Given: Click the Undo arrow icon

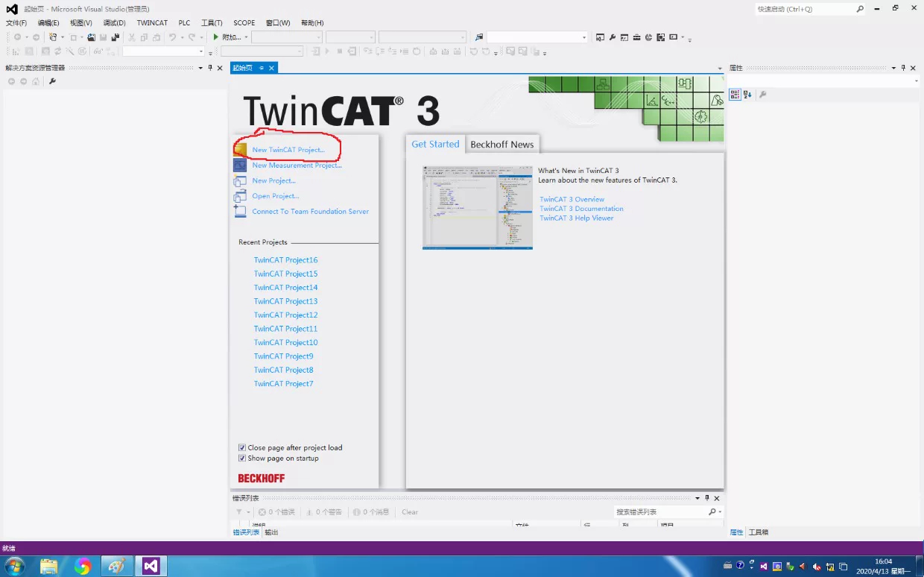Looking at the screenshot, I should (172, 37).
